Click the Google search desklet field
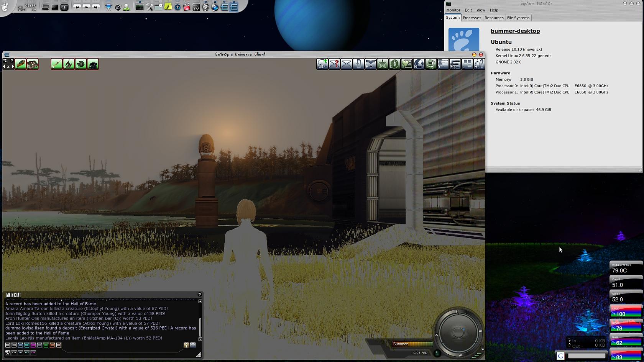This screenshot has height=362, width=644. [586, 356]
